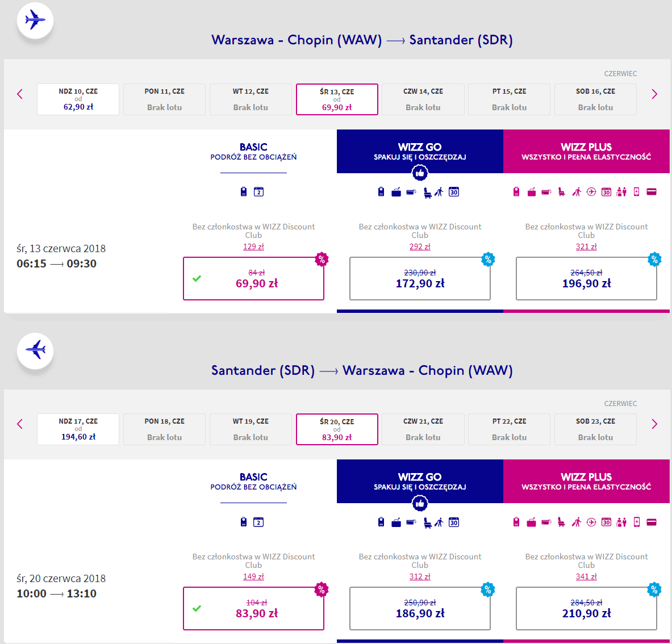Click calendar icon under outbound BASIC column
Screen dimensions: 672x644
coord(258,192)
